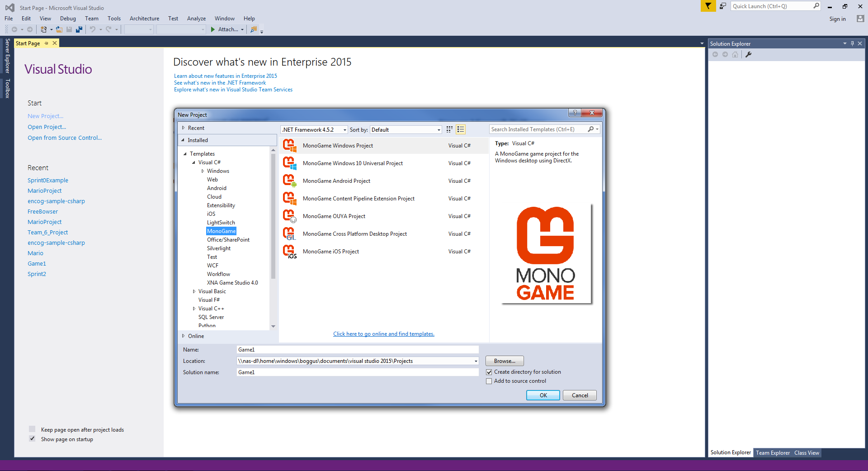
Task: Uncheck Create directory for solution
Action: coord(489,372)
